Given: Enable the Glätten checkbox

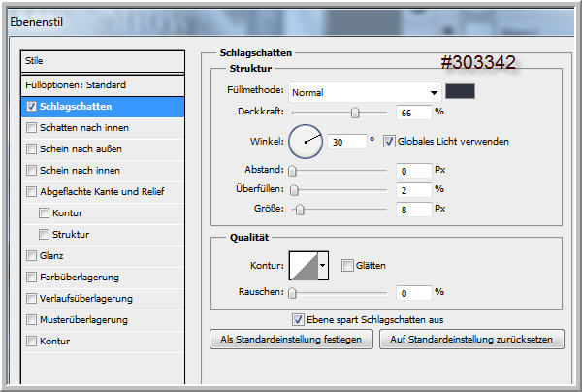Looking at the screenshot, I should tap(347, 266).
